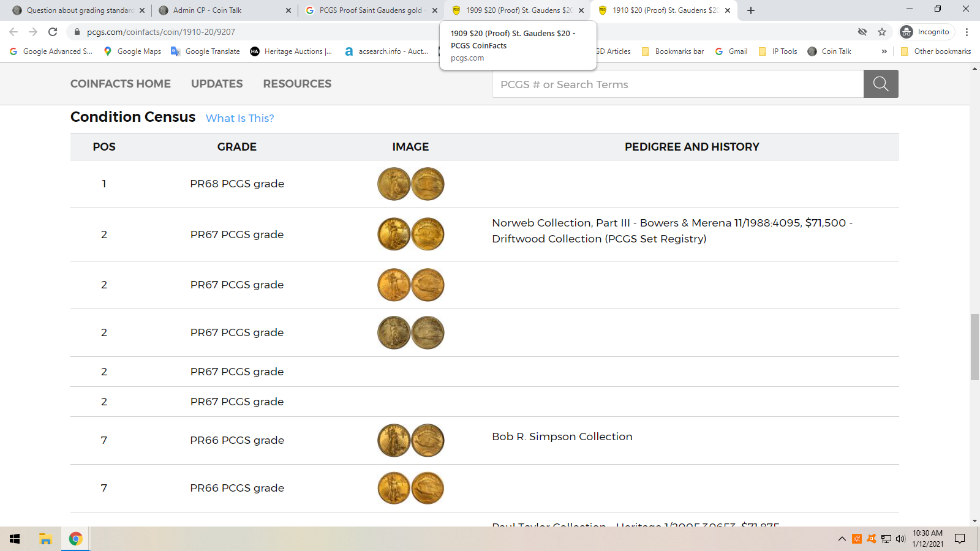Open the RESOURCES menu item
The width and height of the screenshot is (980, 551).
click(297, 84)
